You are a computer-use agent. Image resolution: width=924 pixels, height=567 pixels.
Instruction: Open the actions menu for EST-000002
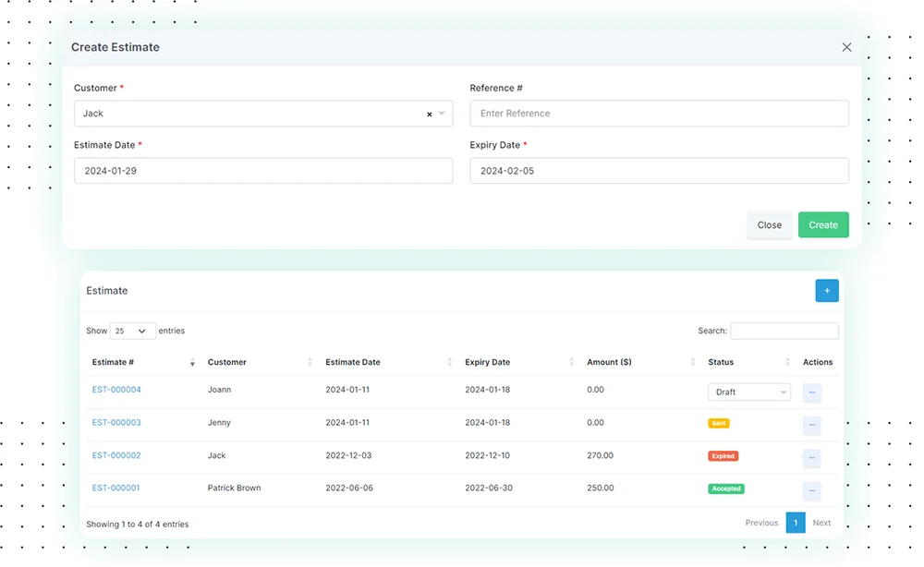click(811, 458)
